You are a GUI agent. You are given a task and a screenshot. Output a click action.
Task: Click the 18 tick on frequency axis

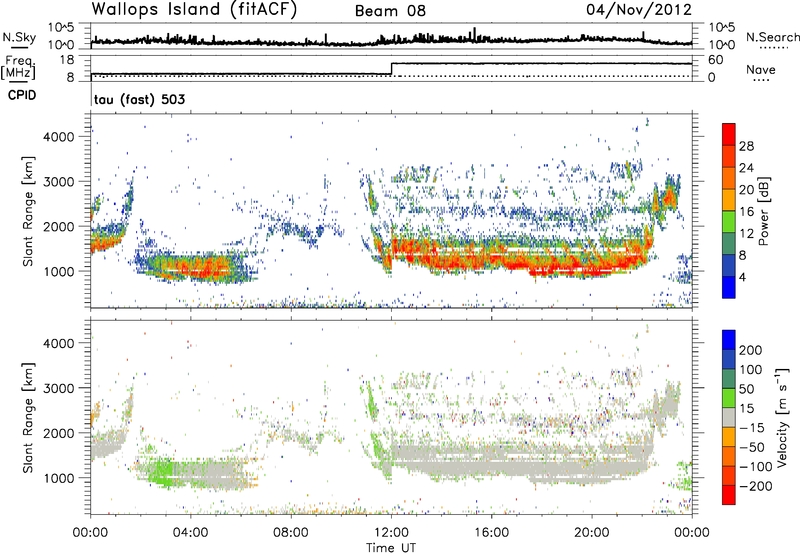67,60
